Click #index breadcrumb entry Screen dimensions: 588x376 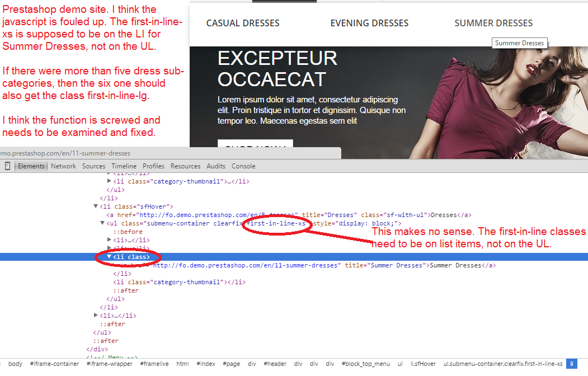pos(206,364)
